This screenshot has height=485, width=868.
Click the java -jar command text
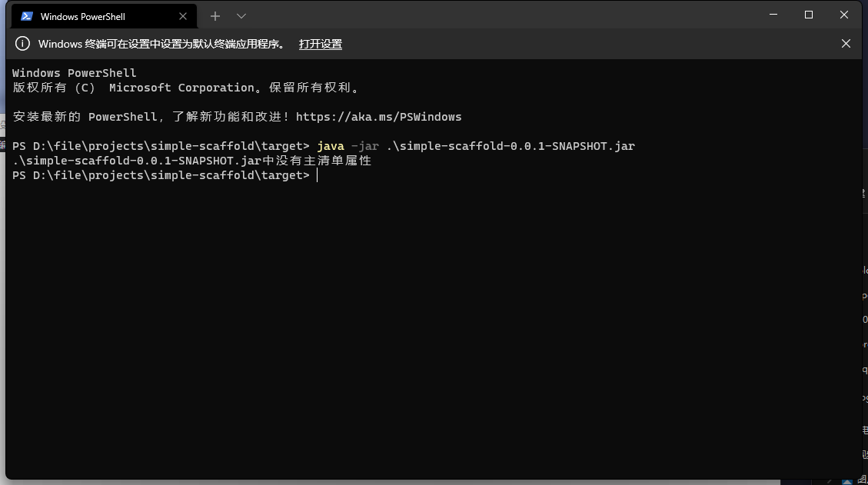[346, 145]
